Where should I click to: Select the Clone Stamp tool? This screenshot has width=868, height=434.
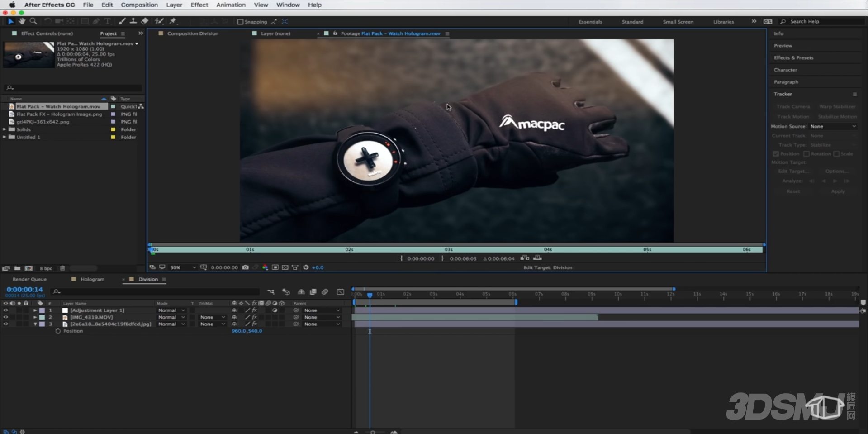coord(133,21)
